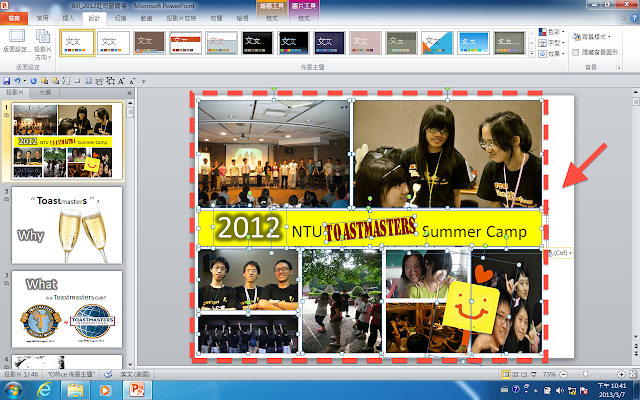Click the zoom slider handle
The image size is (640, 400).
point(586,374)
